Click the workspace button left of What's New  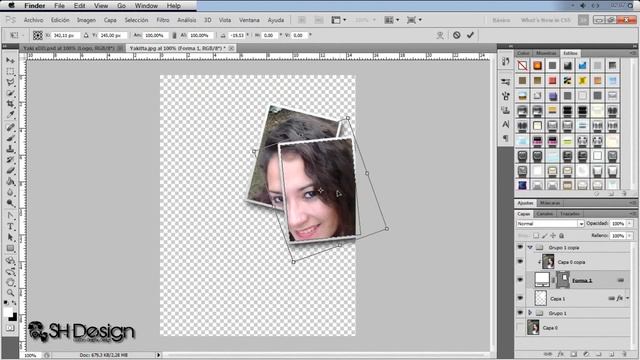501,20
